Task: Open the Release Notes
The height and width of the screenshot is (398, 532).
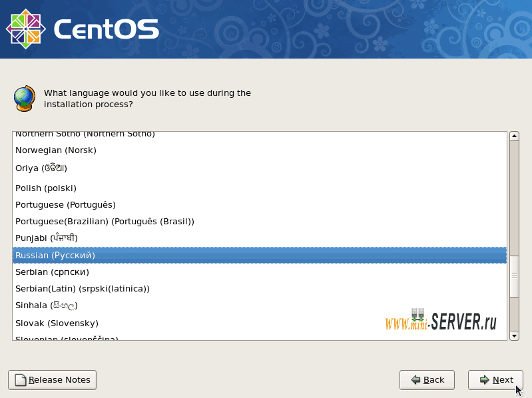Action: (x=52, y=379)
